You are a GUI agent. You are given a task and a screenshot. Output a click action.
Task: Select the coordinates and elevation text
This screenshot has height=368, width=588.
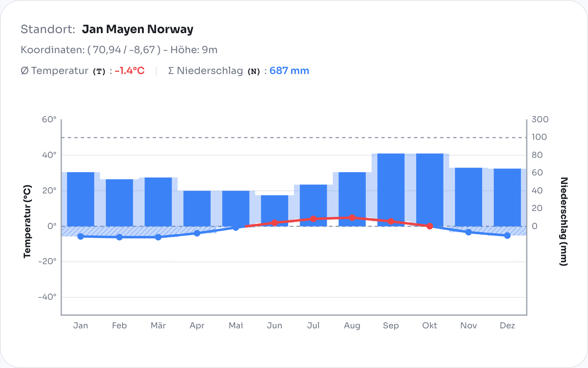click(x=119, y=50)
